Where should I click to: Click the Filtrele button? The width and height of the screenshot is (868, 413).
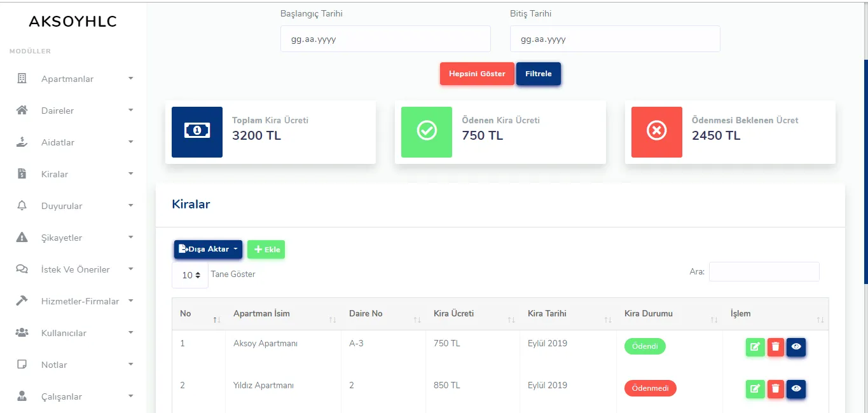pyautogui.click(x=539, y=74)
